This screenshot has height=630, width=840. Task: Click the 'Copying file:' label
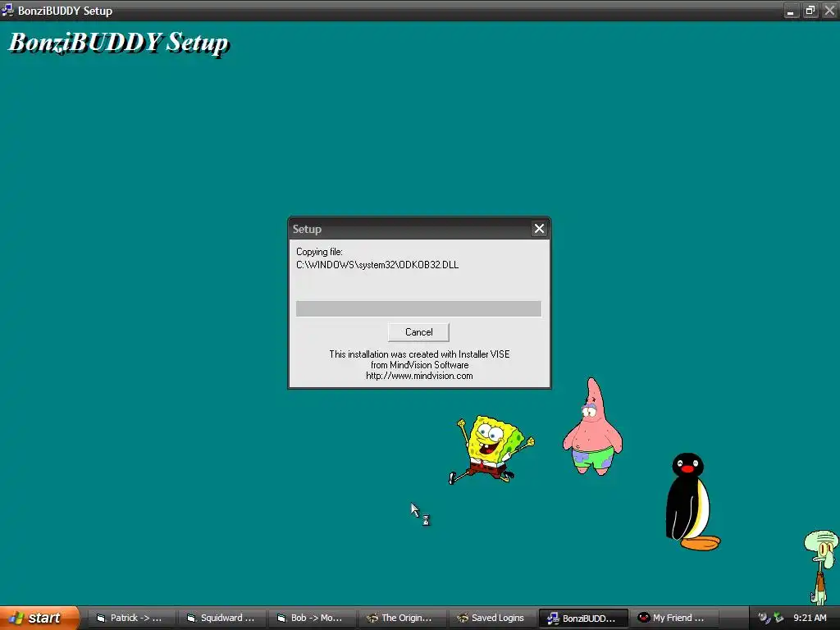pos(319,252)
